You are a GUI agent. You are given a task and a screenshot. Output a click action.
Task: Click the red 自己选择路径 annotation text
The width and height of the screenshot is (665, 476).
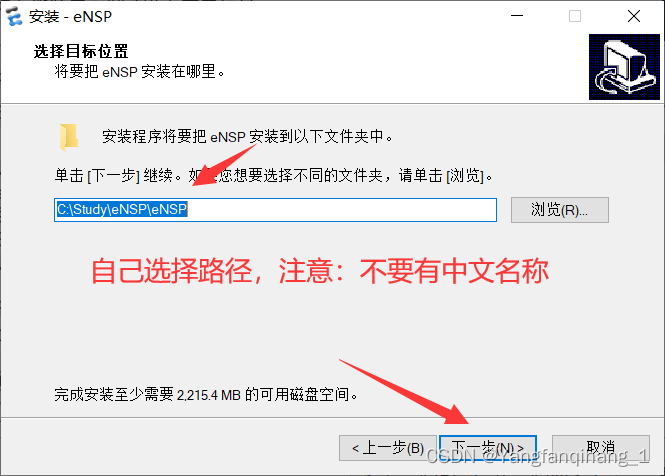[320, 271]
